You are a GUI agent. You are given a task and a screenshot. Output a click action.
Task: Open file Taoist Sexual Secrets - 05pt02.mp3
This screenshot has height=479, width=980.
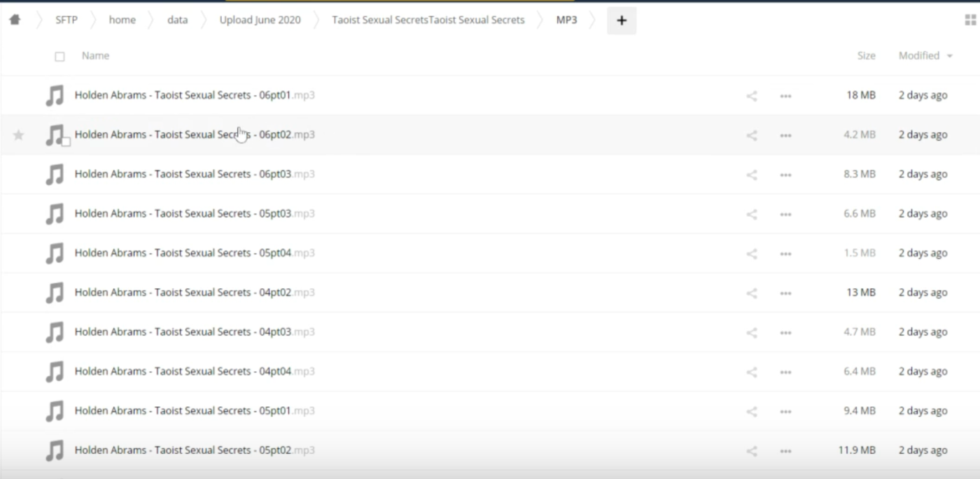195,451
